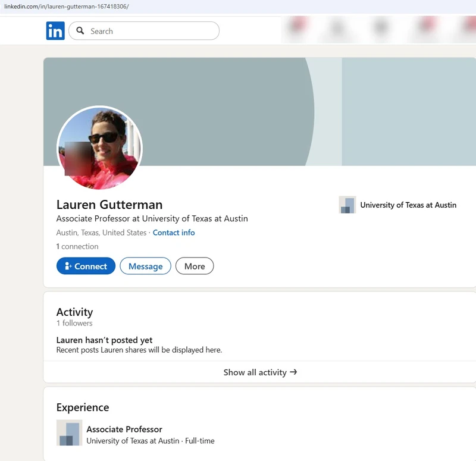Click the Experience section heading
The width and height of the screenshot is (476, 461).
tap(83, 407)
